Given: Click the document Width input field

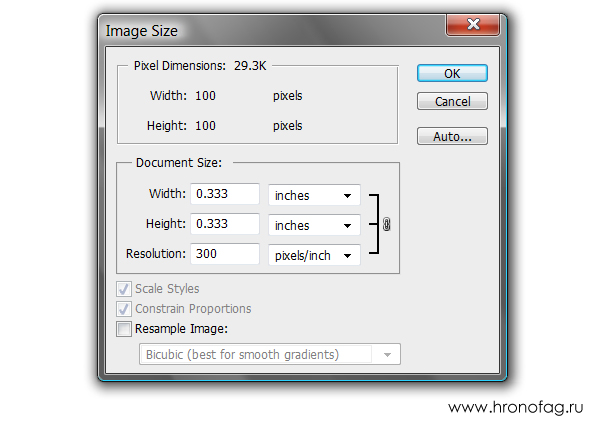Looking at the screenshot, I should tap(225, 194).
